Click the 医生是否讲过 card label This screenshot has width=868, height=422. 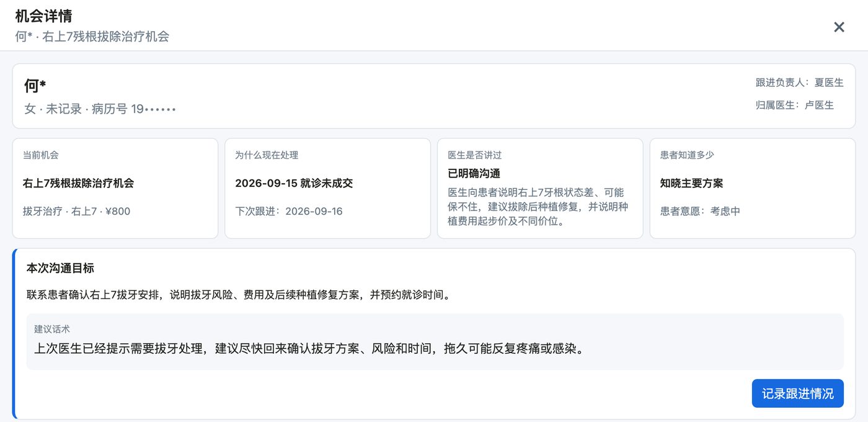tap(475, 155)
